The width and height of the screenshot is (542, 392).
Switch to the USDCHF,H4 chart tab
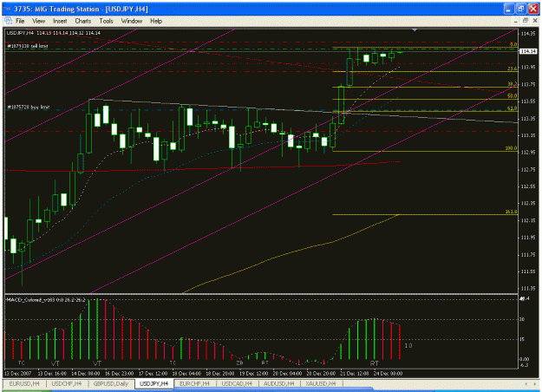point(67,383)
